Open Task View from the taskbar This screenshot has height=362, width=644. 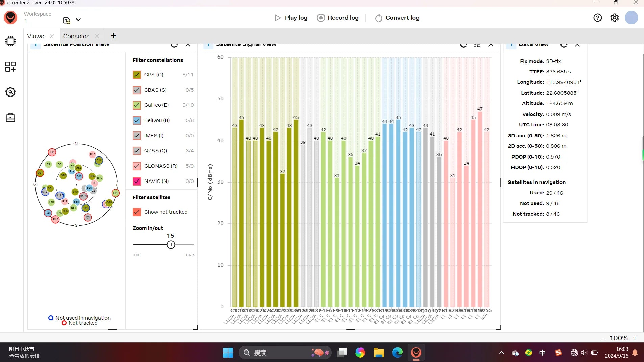pyautogui.click(x=342, y=353)
